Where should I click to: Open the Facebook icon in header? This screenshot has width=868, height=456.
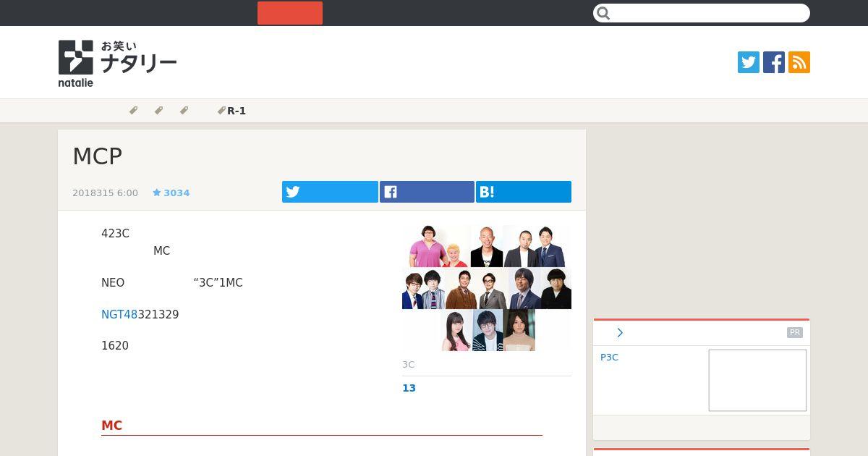click(774, 62)
